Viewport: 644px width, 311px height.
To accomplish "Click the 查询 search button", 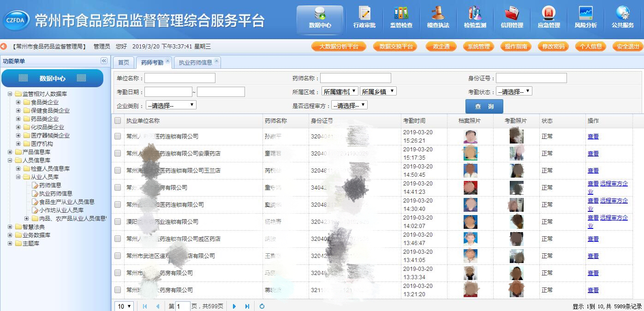I will pos(484,106).
